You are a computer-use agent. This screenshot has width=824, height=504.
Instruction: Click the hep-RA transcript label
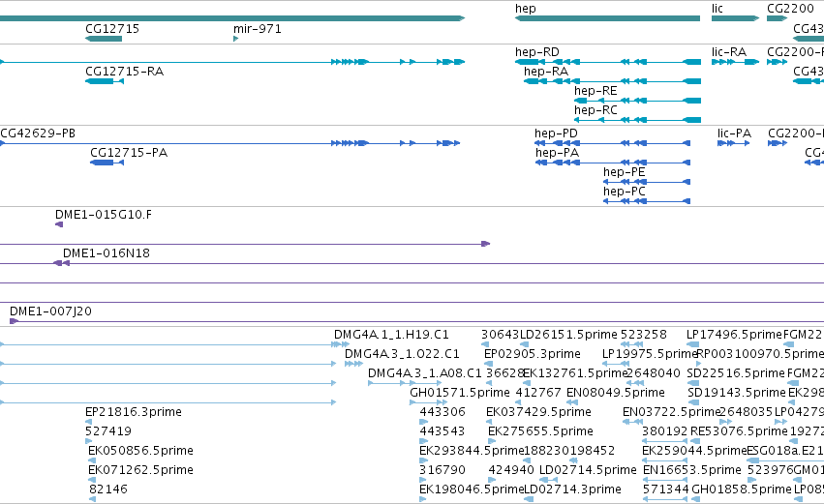[x=546, y=71]
